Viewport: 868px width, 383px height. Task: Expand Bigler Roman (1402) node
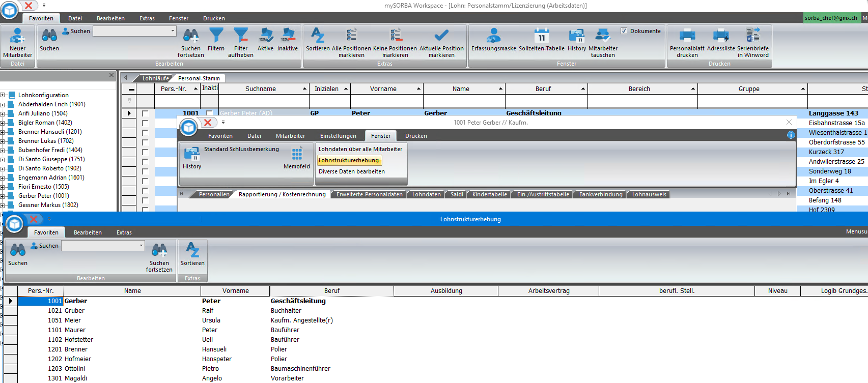point(3,123)
